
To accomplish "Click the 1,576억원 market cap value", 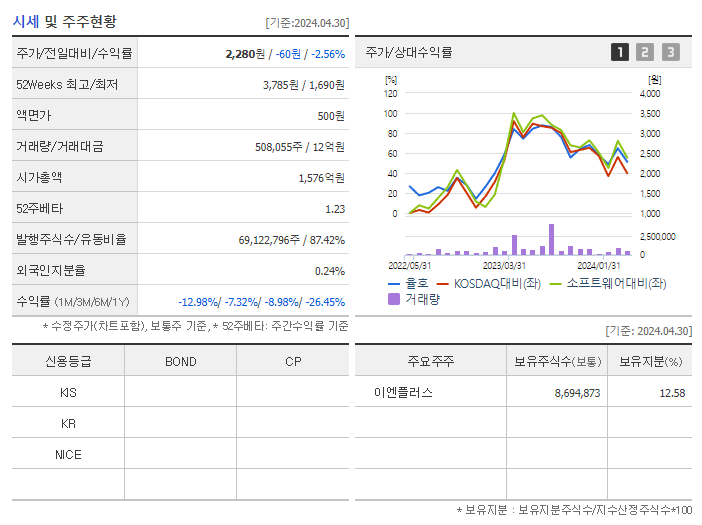I will pyautogui.click(x=321, y=178).
